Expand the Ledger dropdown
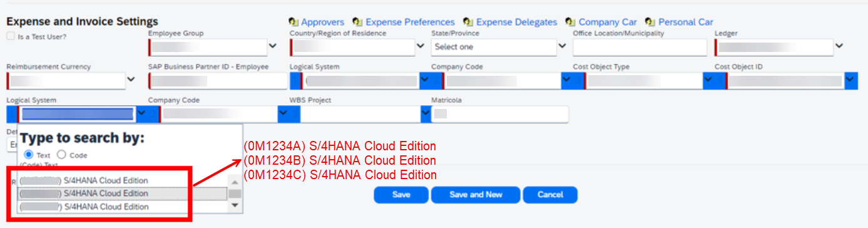The height and width of the screenshot is (228, 868). click(839, 46)
